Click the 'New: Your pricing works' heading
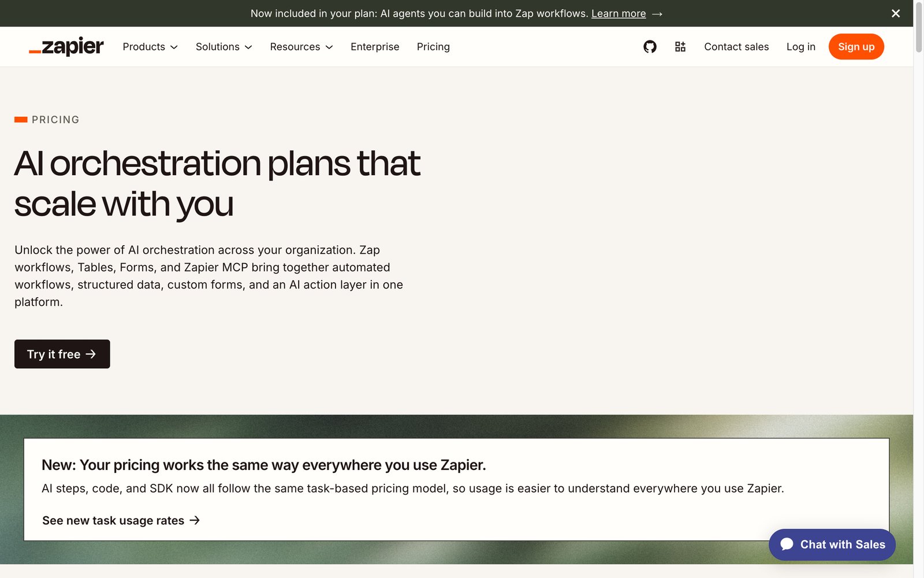This screenshot has height=578, width=924. click(x=264, y=465)
